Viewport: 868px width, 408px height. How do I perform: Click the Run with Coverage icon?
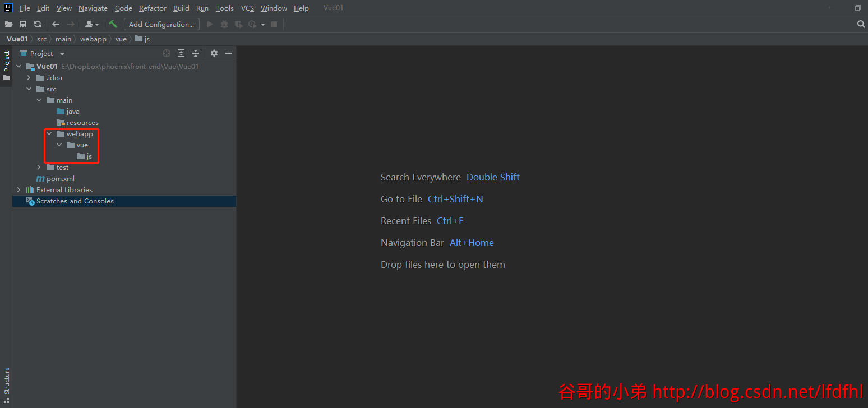(239, 24)
